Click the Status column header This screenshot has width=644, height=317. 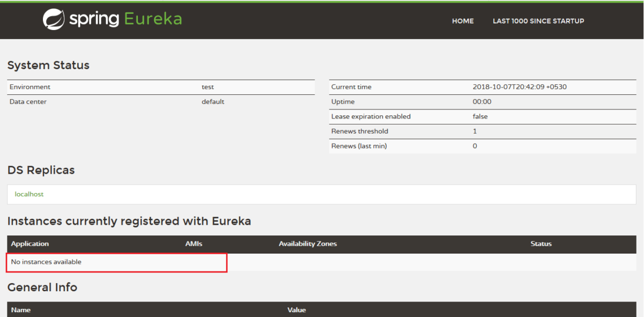click(x=541, y=244)
